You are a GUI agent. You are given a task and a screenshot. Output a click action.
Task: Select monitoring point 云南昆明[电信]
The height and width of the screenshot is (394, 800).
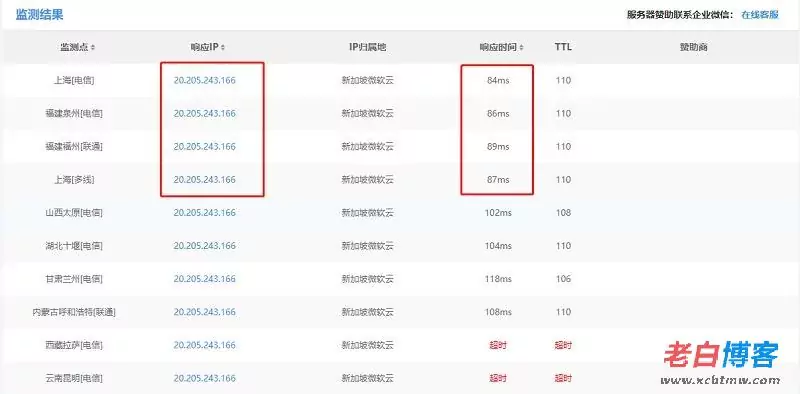(74, 378)
